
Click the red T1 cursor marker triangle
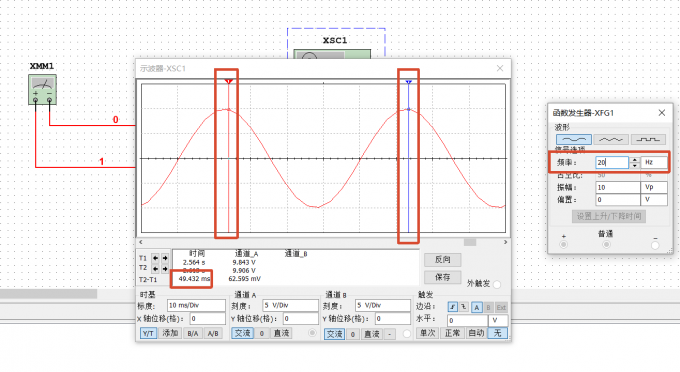pyautogui.click(x=229, y=81)
